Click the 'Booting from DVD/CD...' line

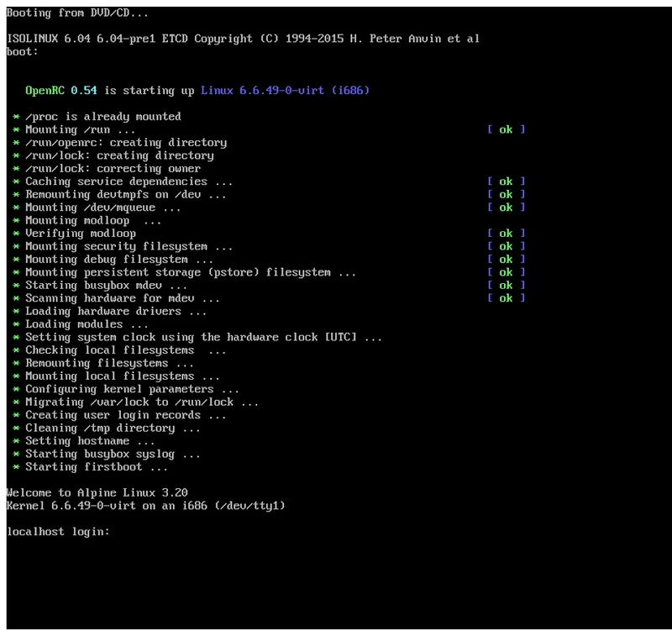point(77,13)
